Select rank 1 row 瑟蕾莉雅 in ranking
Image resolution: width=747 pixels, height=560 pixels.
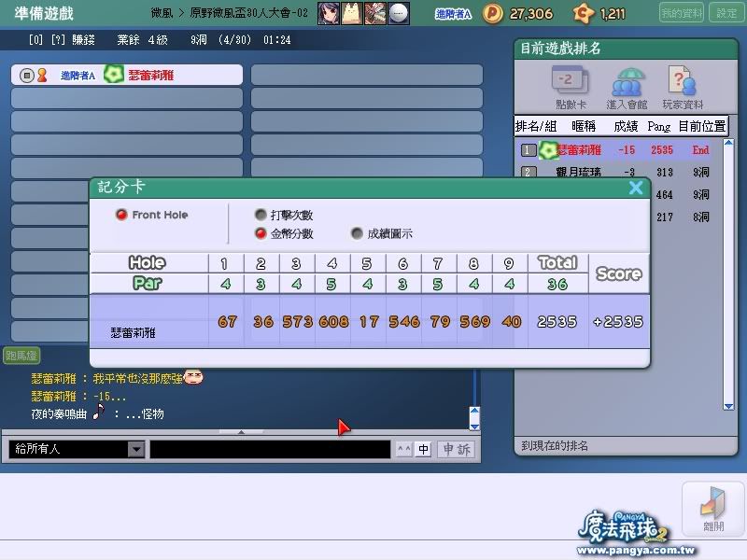pyautogui.click(x=618, y=150)
